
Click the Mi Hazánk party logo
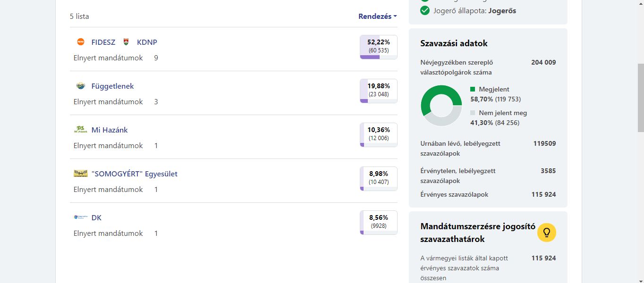click(81, 130)
